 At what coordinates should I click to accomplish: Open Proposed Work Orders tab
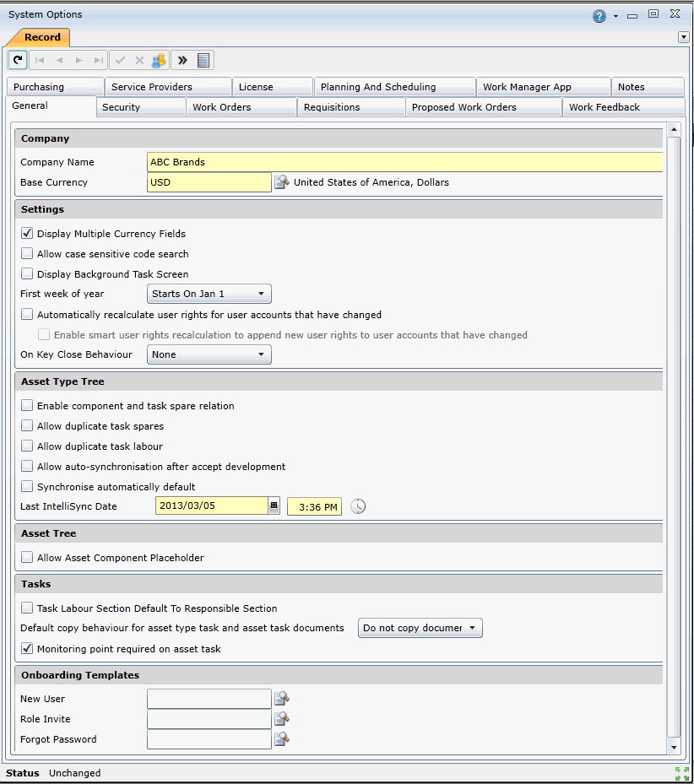tap(484, 107)
